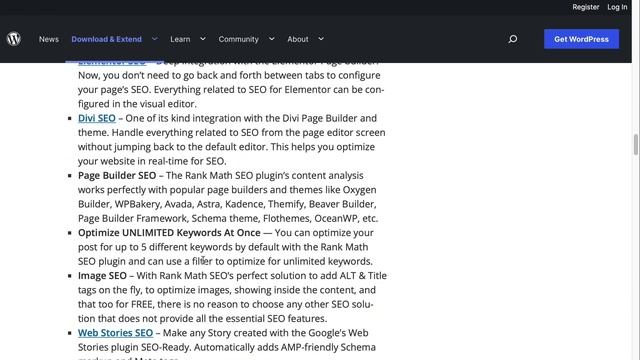Follow the Web Stories SEO link
This screenshot has height=360, width=640.
(116, 333)
